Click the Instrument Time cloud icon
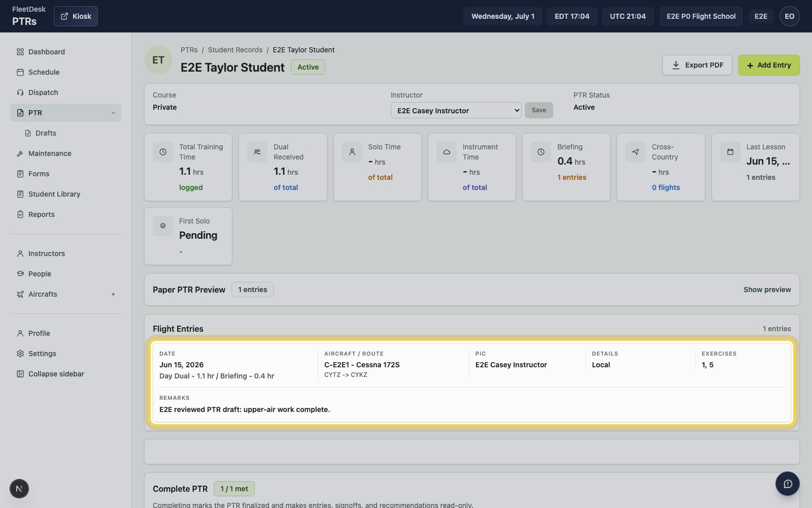Image resolution: width=812 pixels, height=508 pixels. [x=447, y=152]
